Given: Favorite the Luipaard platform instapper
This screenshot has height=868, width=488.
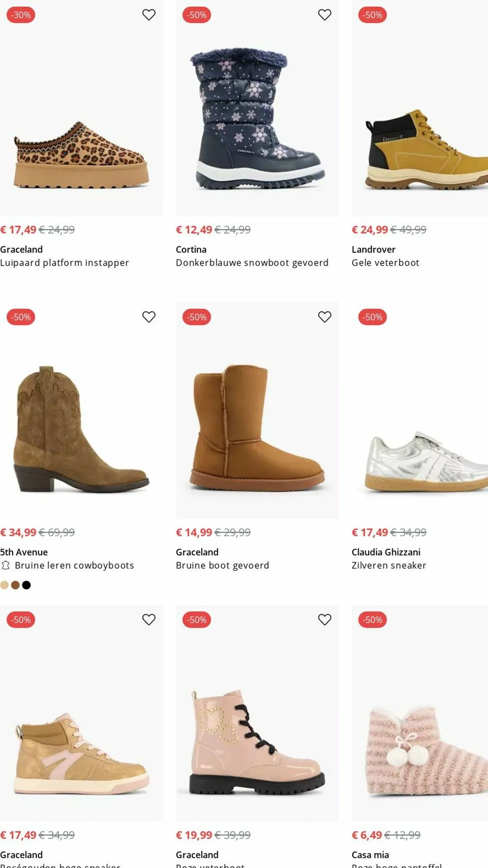Looking at the screenshot, I should (x=149, y=15).
